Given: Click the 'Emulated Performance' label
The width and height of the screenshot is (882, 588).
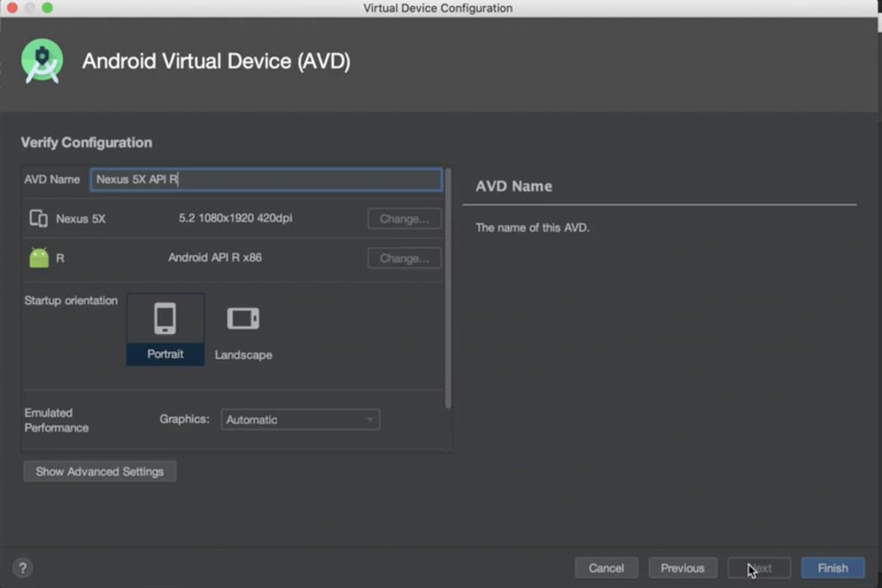Looking at the screenshot, I should pyautogui.click(x=56, y=420).
